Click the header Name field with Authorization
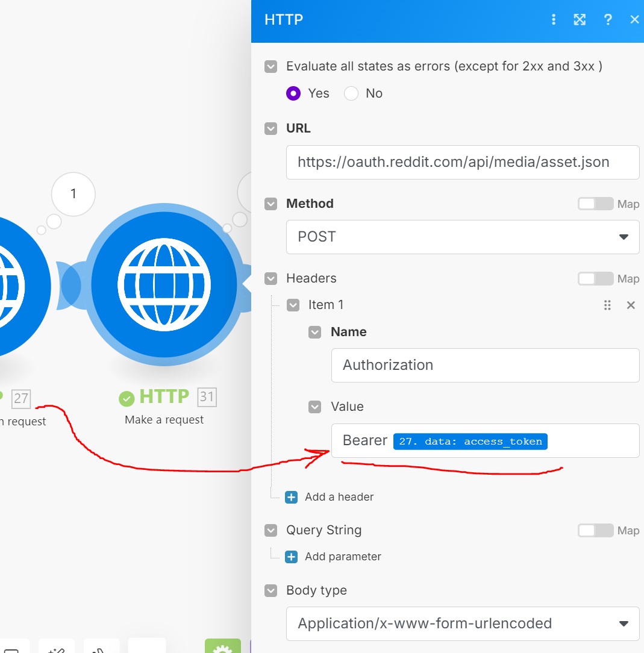The height and width of the screenshot is (653, 644). 485,365
